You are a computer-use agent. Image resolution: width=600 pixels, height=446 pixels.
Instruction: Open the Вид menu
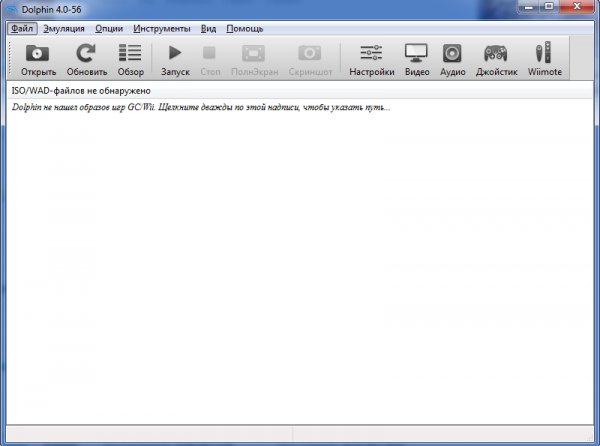pyautogui.click(x=209, y=29)
